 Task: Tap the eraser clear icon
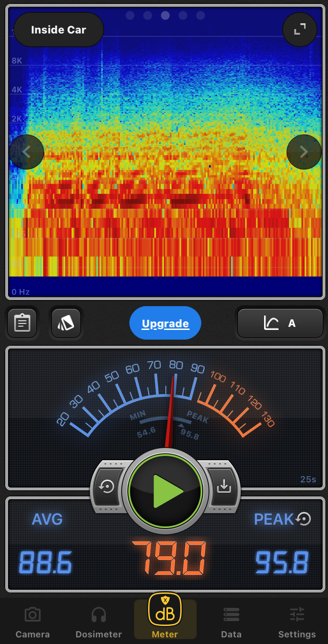(66, 323)
